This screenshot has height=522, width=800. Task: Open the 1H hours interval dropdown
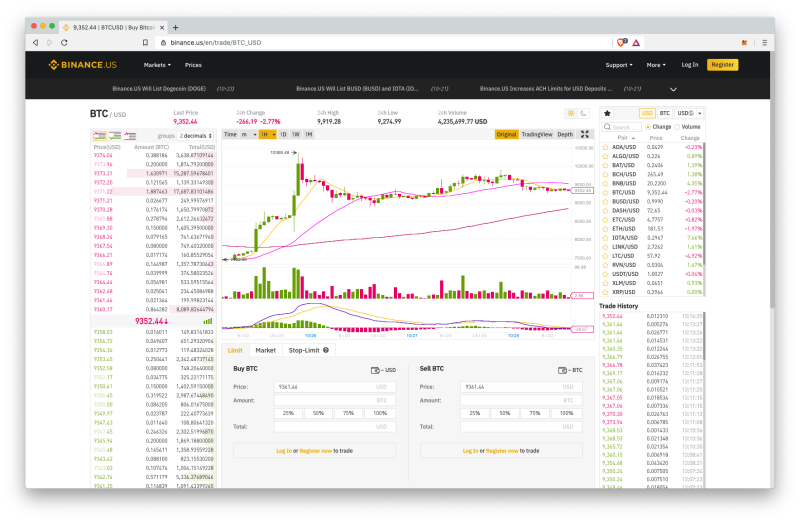pyautogui.click(x=267, y=134)
